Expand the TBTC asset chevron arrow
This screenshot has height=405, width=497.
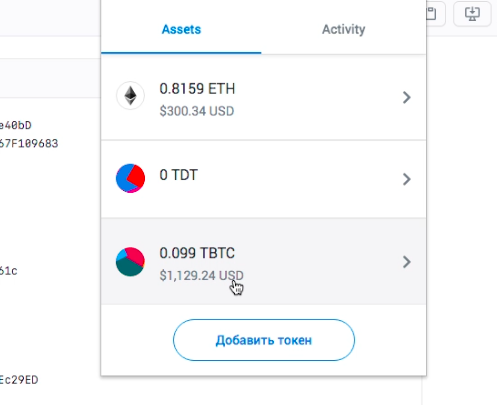click(x=406, y=262)
